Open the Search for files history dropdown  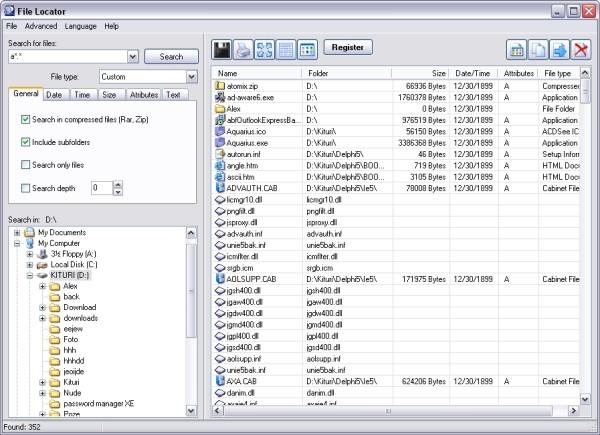click(x=132, y=57)
